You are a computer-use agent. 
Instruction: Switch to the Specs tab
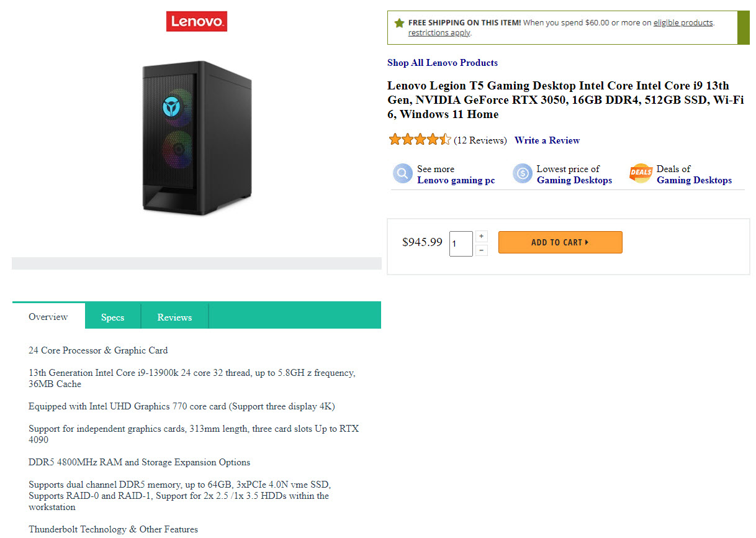click(112, 317)
